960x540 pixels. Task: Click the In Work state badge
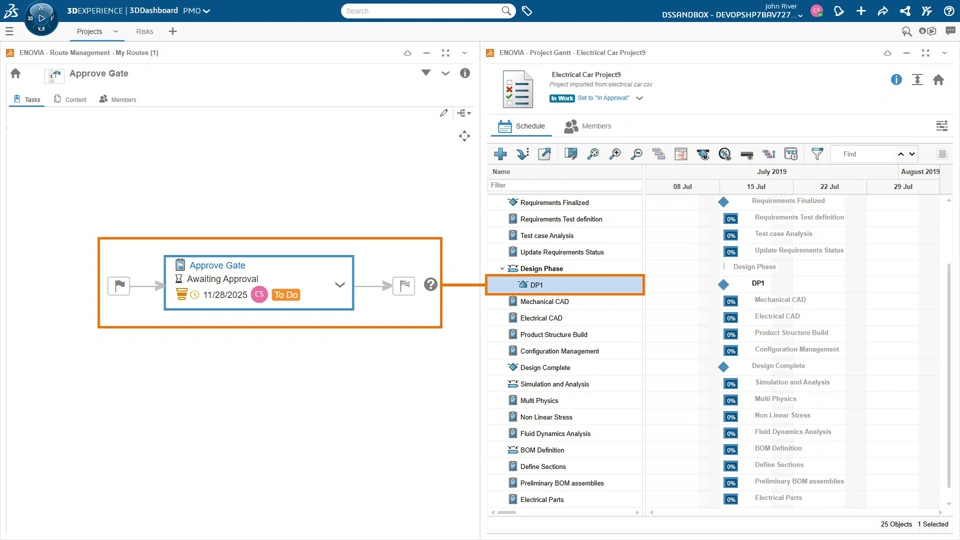pyautogui.click(x=561, y=98)
